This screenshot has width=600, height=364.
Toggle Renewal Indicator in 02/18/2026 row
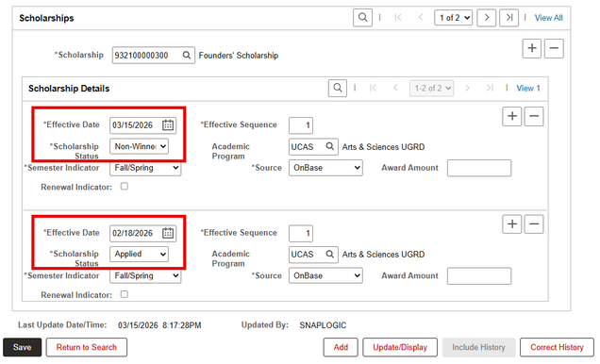125,294
